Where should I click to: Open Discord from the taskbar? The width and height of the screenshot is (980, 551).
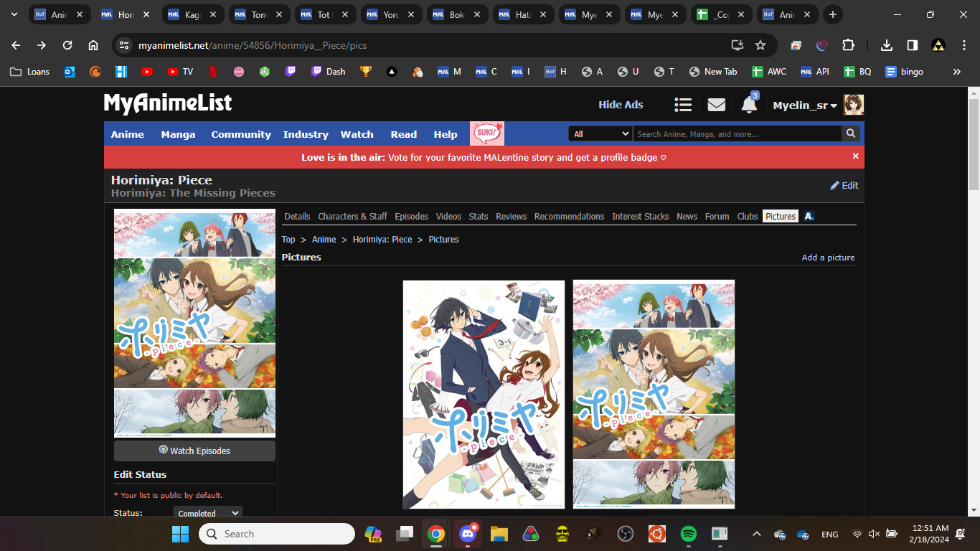click(x=468, y=534)
